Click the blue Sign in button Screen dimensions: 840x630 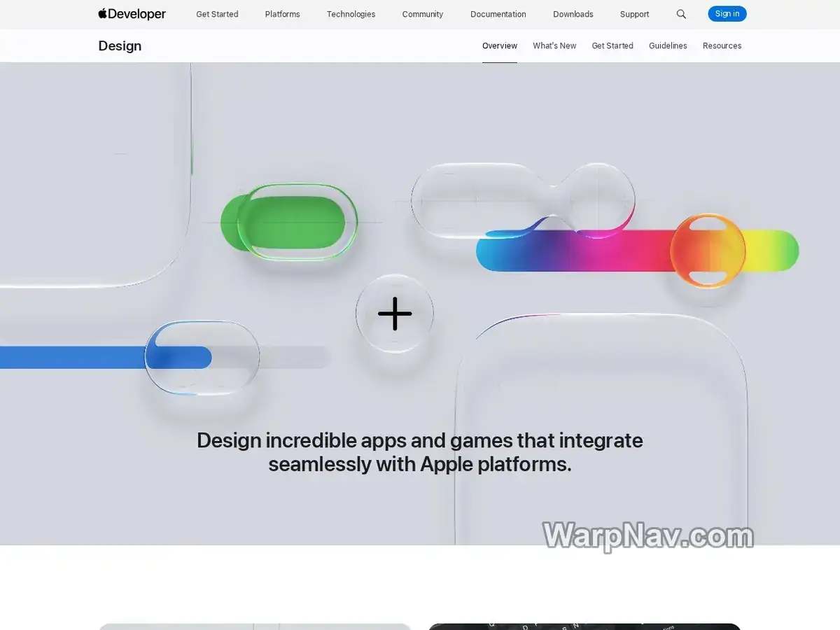(727, 14)
